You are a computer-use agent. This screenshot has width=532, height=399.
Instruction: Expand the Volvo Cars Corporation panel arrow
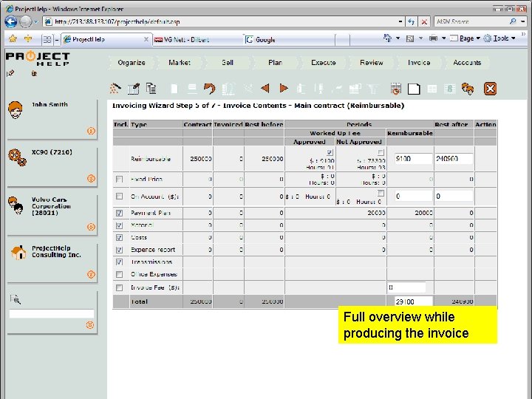click(91, 227)
